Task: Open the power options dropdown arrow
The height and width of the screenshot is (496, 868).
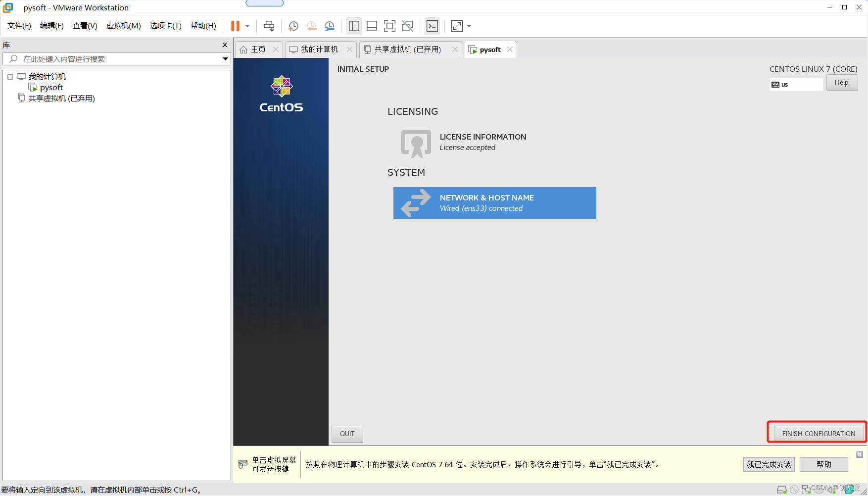Action: (247, 26)
